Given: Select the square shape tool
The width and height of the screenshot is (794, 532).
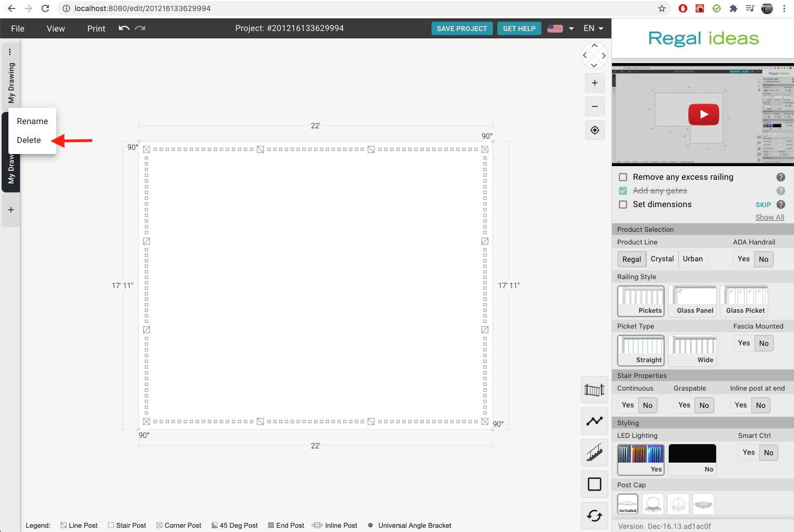Looking at the screenshot, I should coord(594,484).
